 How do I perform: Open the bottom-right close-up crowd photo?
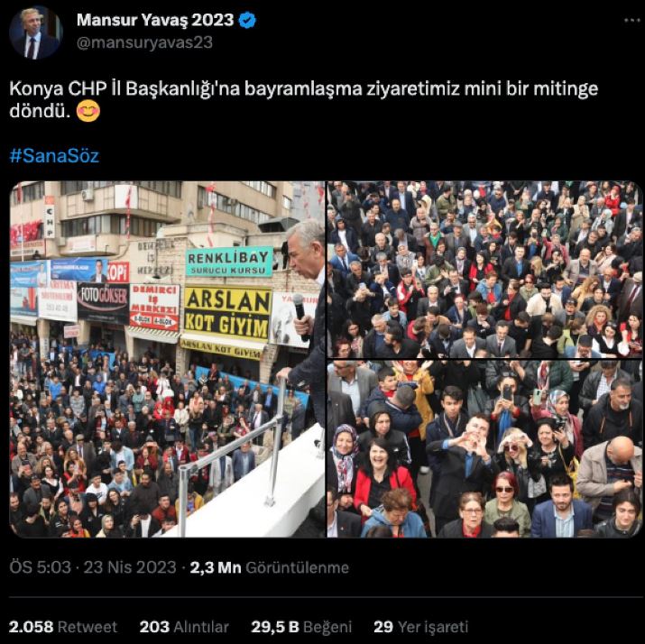pyautogui.click(x=485, y=449)
